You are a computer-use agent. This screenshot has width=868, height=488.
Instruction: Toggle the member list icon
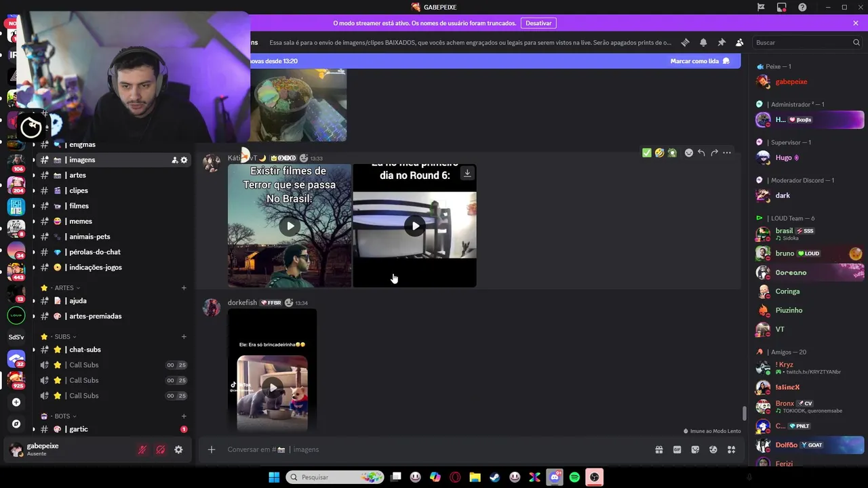[x=739, y=42]
